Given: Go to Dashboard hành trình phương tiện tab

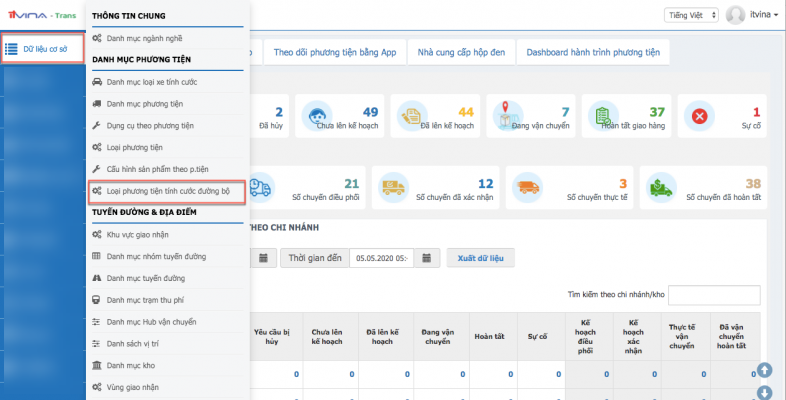Looking at the screenshot, I should (x=596, y=52).
